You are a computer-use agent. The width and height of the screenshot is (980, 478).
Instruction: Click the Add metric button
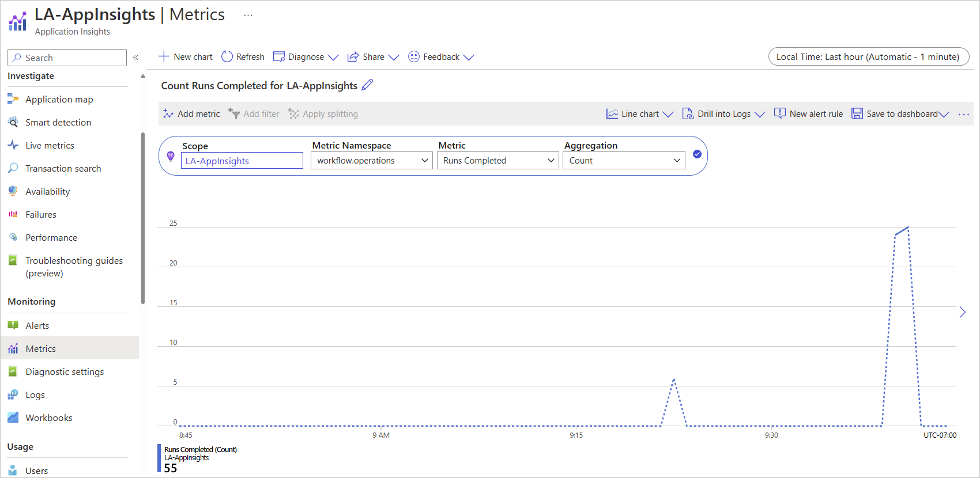click(192, 114)
